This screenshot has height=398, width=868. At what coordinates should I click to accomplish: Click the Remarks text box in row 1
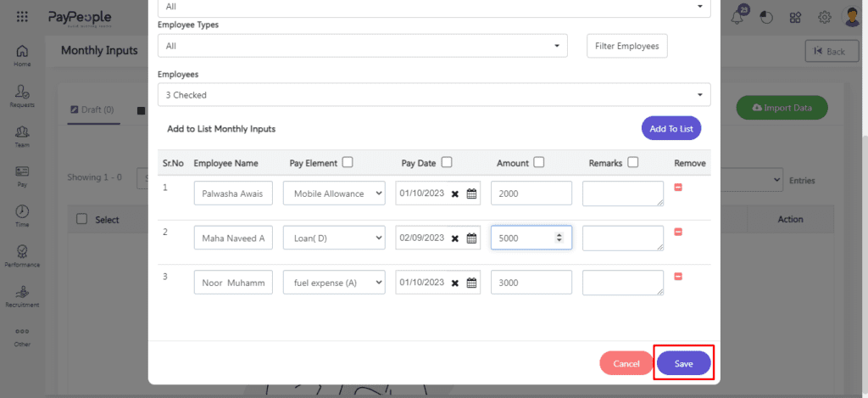pyautogui.click(x=622, y=193)
